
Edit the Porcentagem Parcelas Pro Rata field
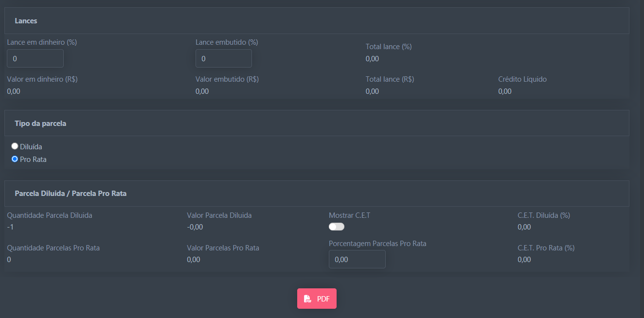click(x=357, y=259)
